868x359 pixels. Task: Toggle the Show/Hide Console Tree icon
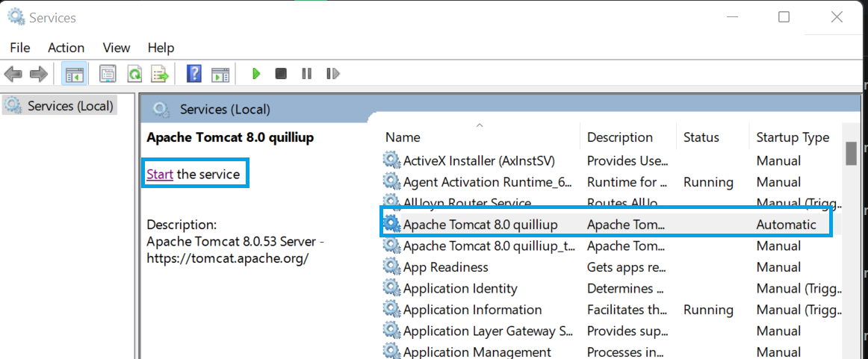point(74,74)
